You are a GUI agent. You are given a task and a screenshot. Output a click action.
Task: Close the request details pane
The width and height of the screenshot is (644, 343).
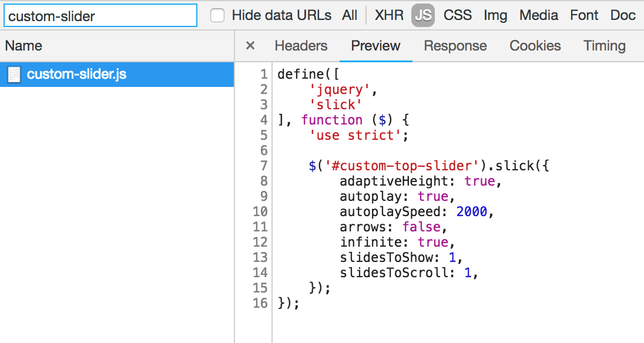click(250, 46)
